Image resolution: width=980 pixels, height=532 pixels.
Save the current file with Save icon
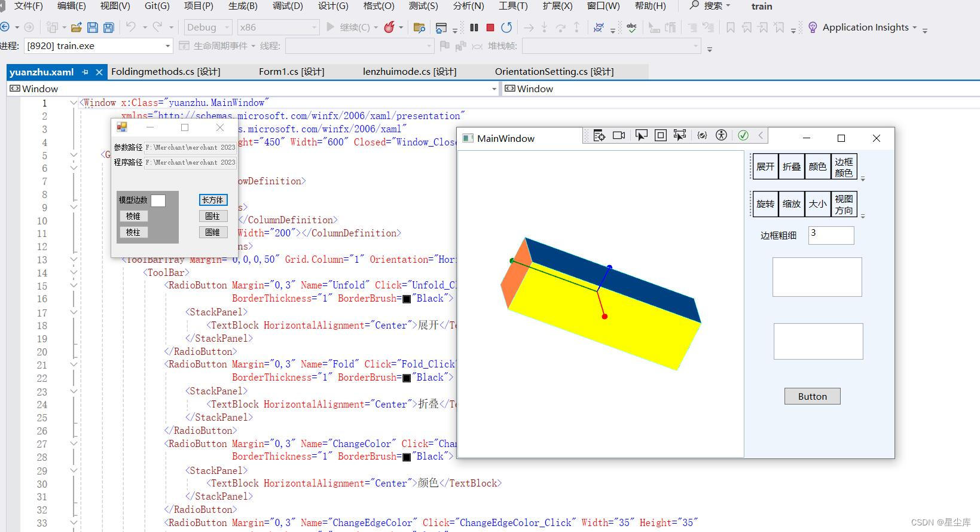pos(92,28)
